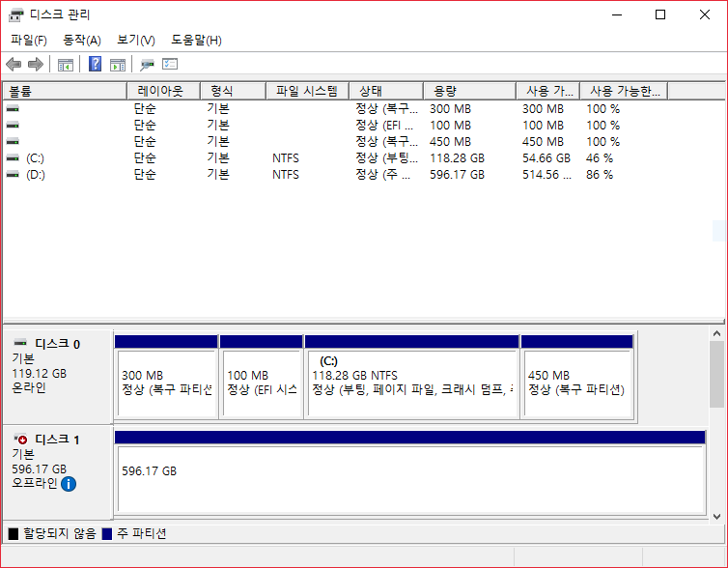This screenshot has width=728, height=568.
Task: Click the Back arrow toolbar icon
Action: pyautogui.click(x=13, y=65)
